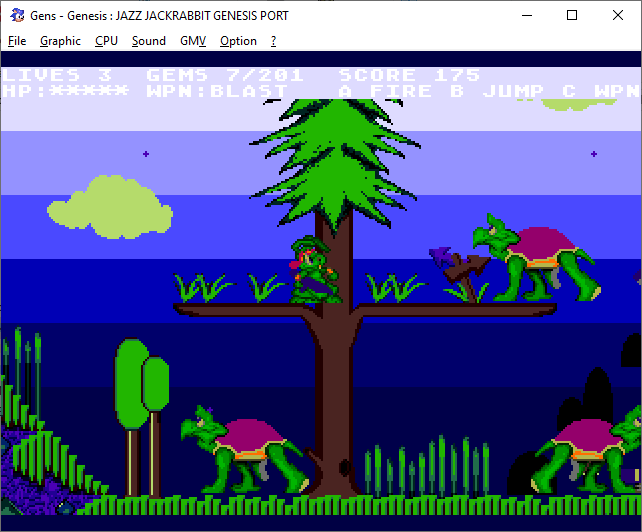Click the Jazz Jackrabbit player character
Viewport: 642px width, 532px height.
pyautogui.click(x=314, y=269)
